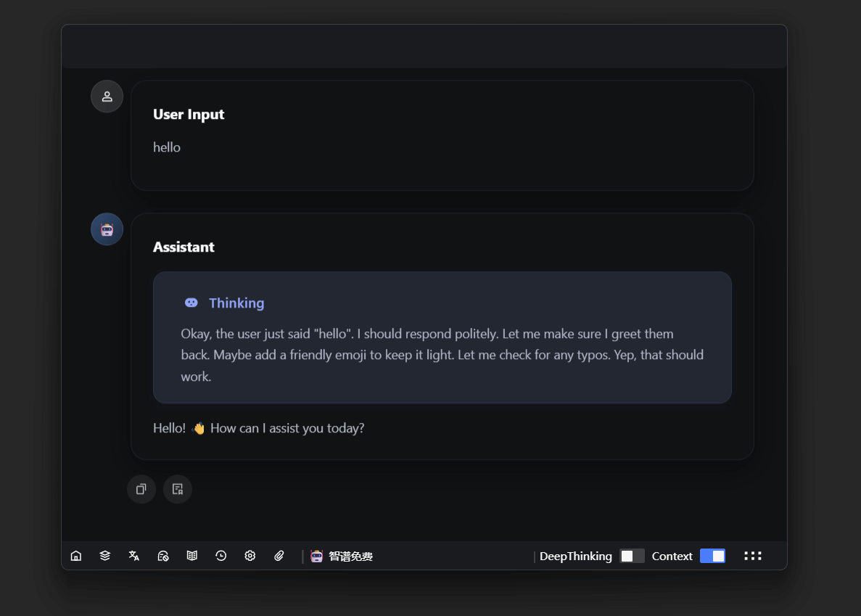Open the 智谱免费 model selector

pos(342,557)
